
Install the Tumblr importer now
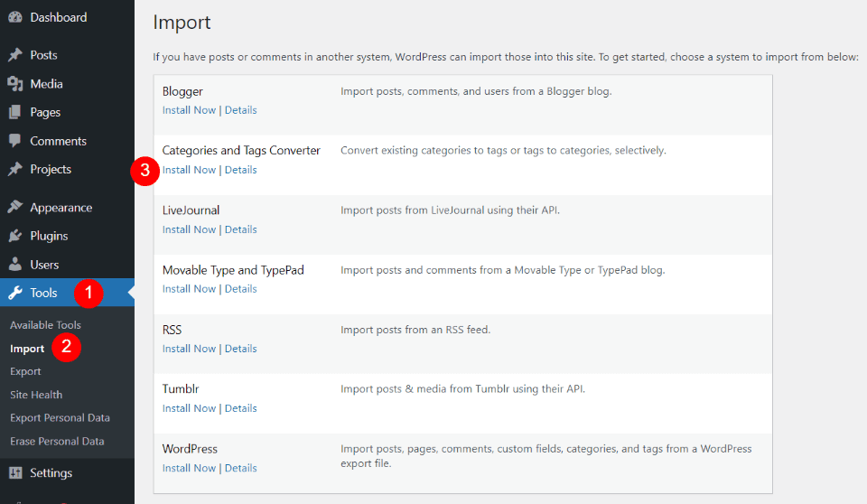(189, 408)
